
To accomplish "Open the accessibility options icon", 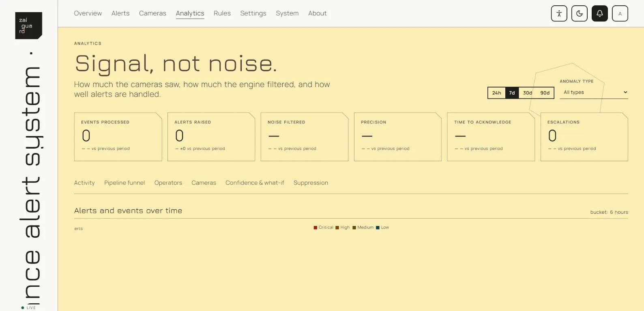I will click(x=559, y=13).
